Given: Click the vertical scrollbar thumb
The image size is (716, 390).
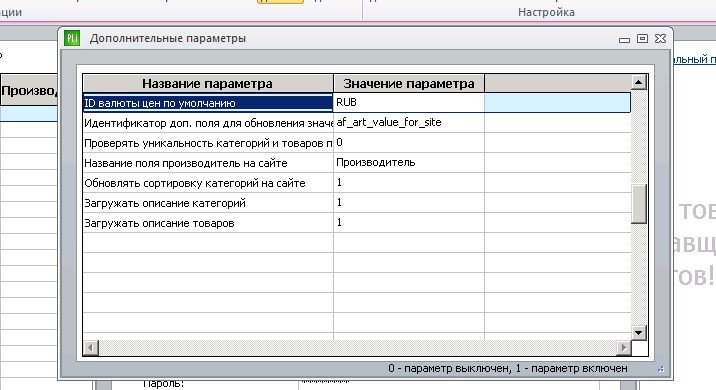Looking at the screenshot, I should 638,204.
